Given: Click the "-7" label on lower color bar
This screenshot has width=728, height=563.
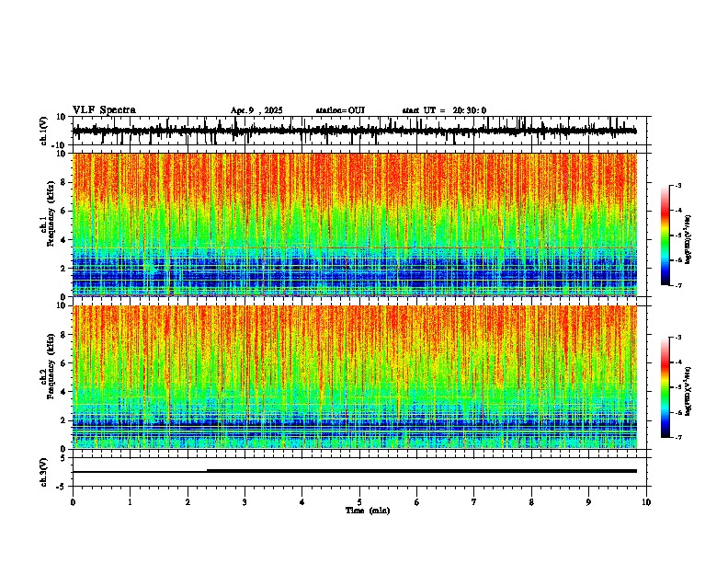Looking at the screenshot, I should pyautogui.click(x=678, y=438).
